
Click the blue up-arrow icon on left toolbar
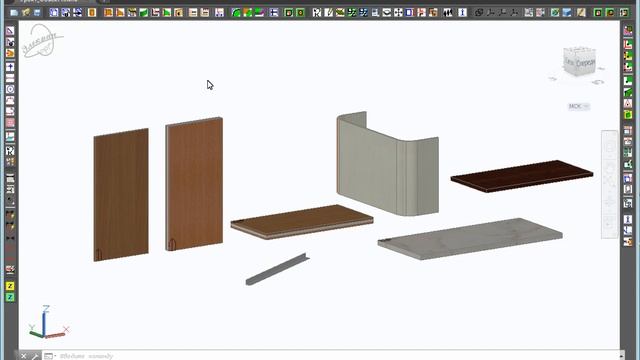pos(10,67)
